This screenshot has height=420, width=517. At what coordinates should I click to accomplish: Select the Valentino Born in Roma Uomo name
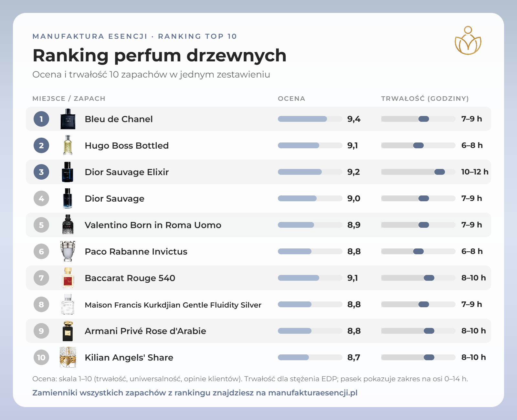153,225
